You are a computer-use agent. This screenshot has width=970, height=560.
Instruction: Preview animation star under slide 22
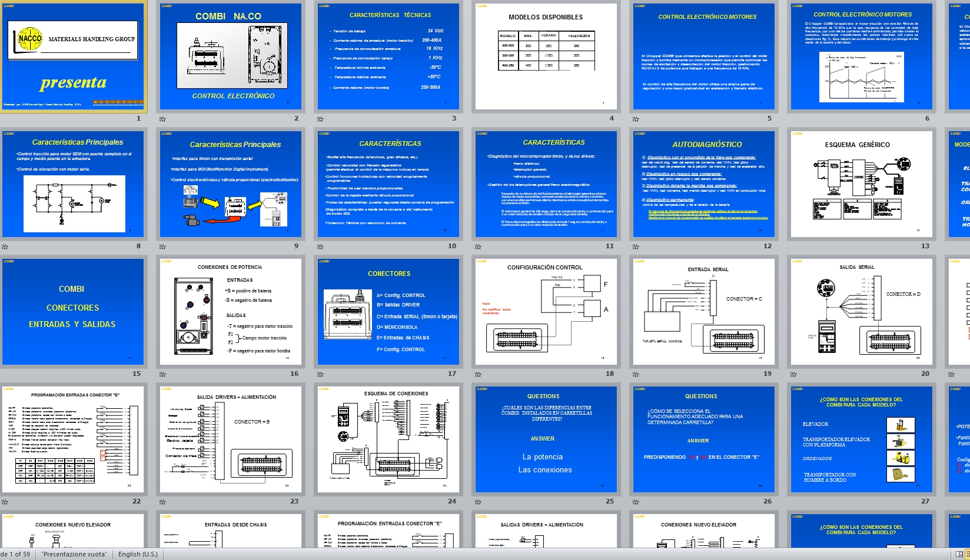[5, 502]
